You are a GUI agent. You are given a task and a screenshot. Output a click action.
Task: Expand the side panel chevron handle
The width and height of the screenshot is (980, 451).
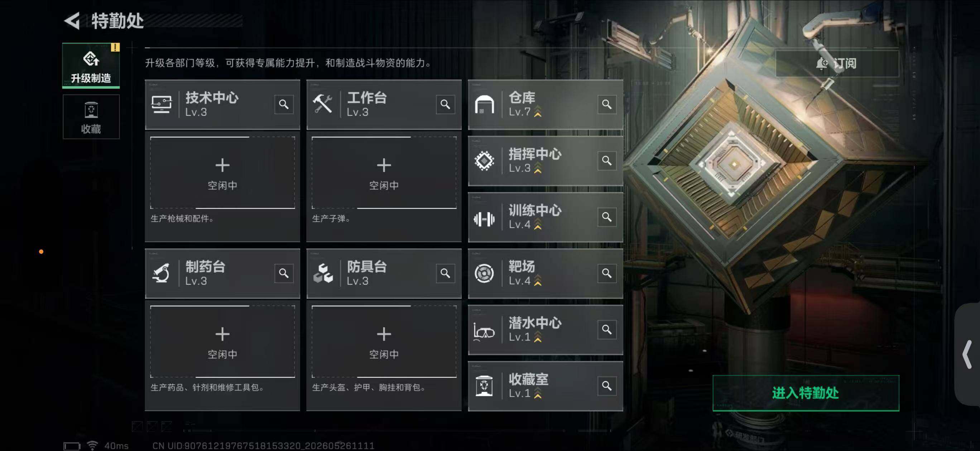[967, 354]
